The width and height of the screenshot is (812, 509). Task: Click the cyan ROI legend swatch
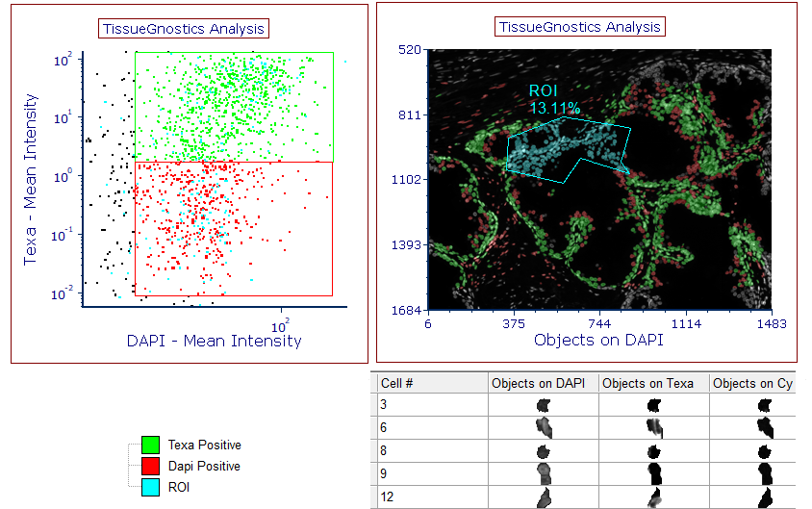[x=149, y=486]
